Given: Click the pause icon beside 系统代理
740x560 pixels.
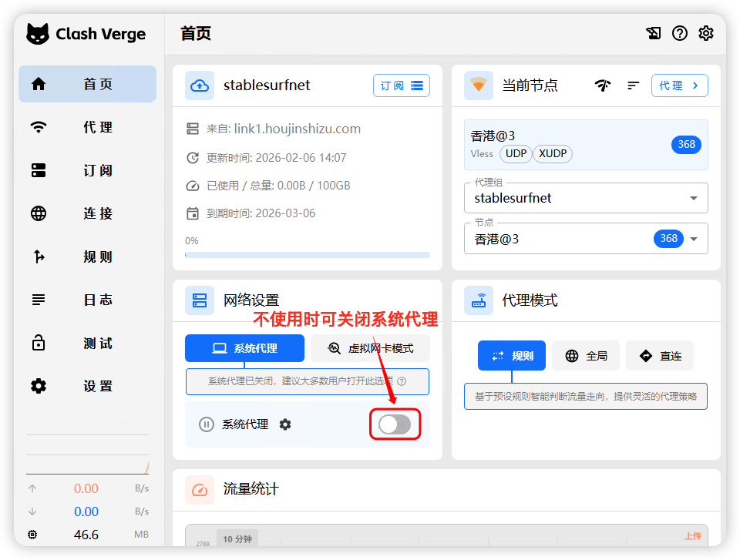Looking at the screenshot, I should pos(206,424).
